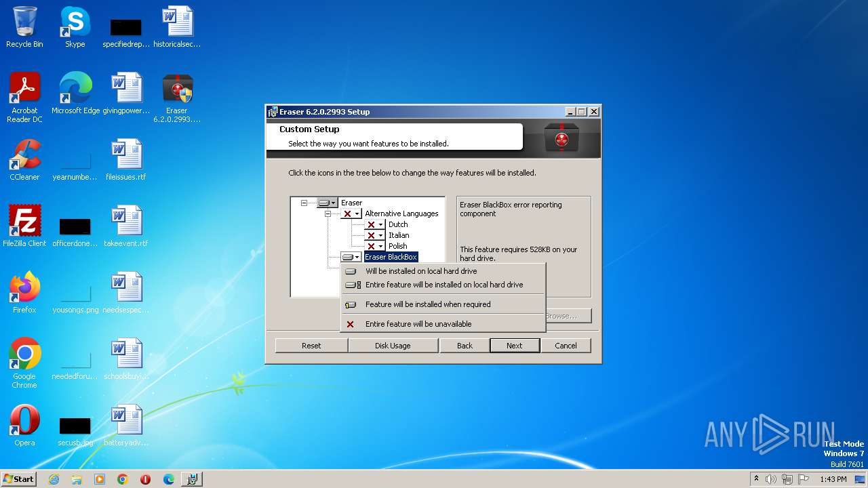Viewport: 868px width, 488px height.
Task: Open the Opera desktop shortcut
Action: pos(24,426)
